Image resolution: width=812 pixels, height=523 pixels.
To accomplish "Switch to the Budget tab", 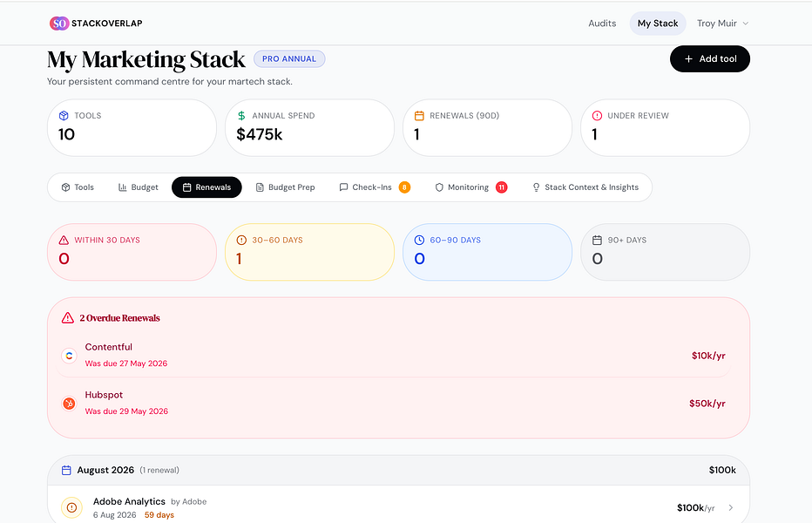I will (139, 187).
